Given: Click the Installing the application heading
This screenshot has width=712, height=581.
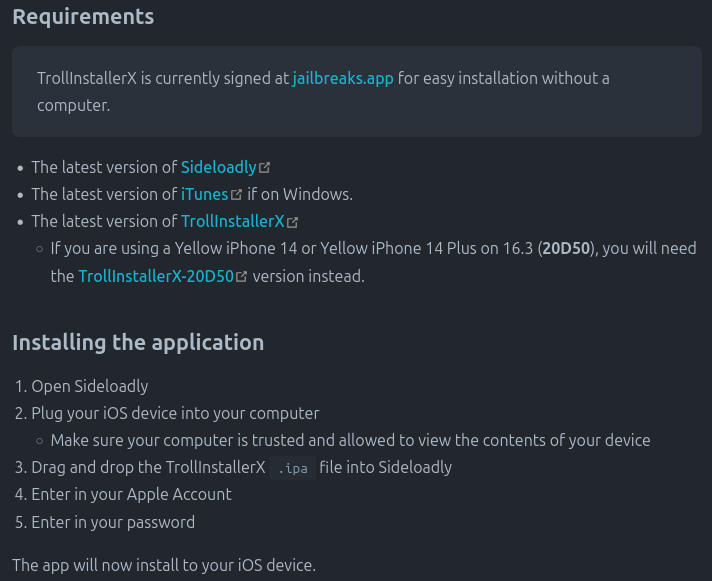Looking at the screenshot, I should click(138, 342).
